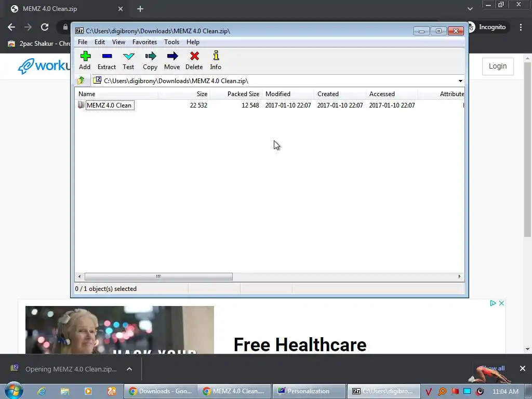532x399 pixels.
Task: Click the file list's left scroll arrow
Action: tap(79, 276)
